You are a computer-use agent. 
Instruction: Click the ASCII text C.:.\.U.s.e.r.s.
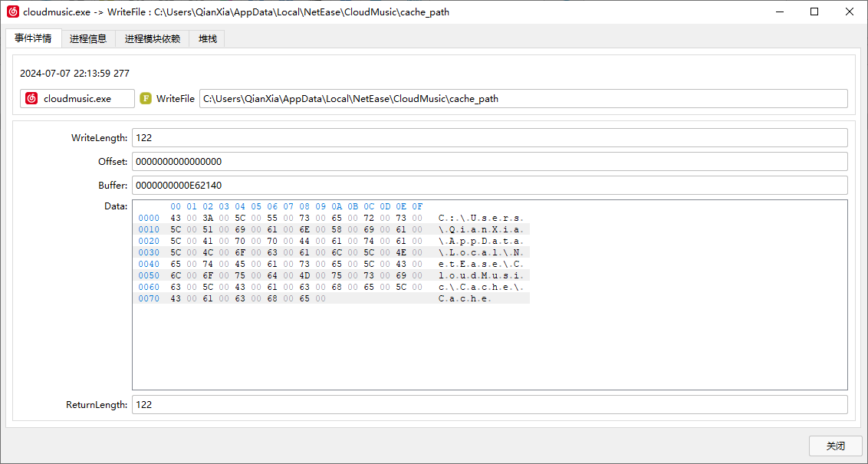point(481,218)
